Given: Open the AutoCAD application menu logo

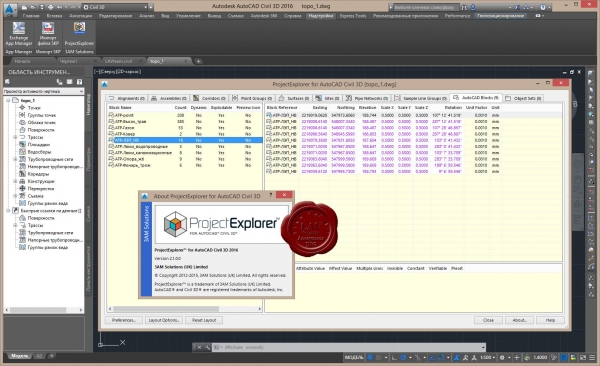Looking at the screenshot, I should (x=10, y=9).
